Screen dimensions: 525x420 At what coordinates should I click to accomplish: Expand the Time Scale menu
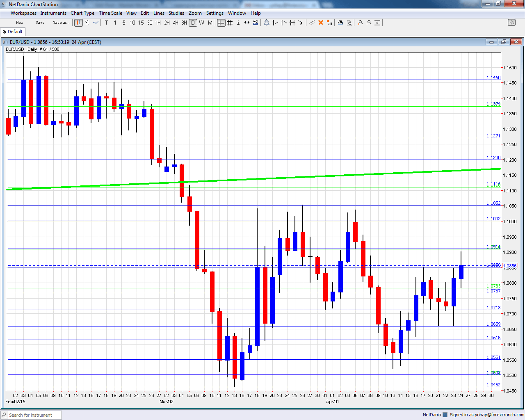(x=110, y=13)
